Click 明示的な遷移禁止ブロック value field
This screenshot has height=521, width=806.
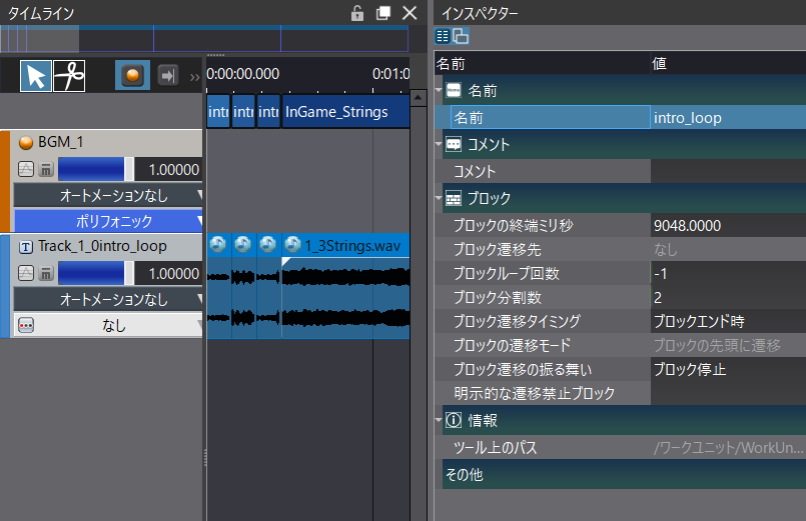728,393
